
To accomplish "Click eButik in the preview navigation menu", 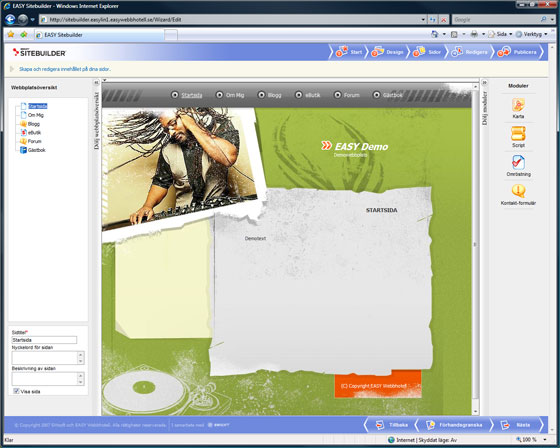I will coord(312,95).
